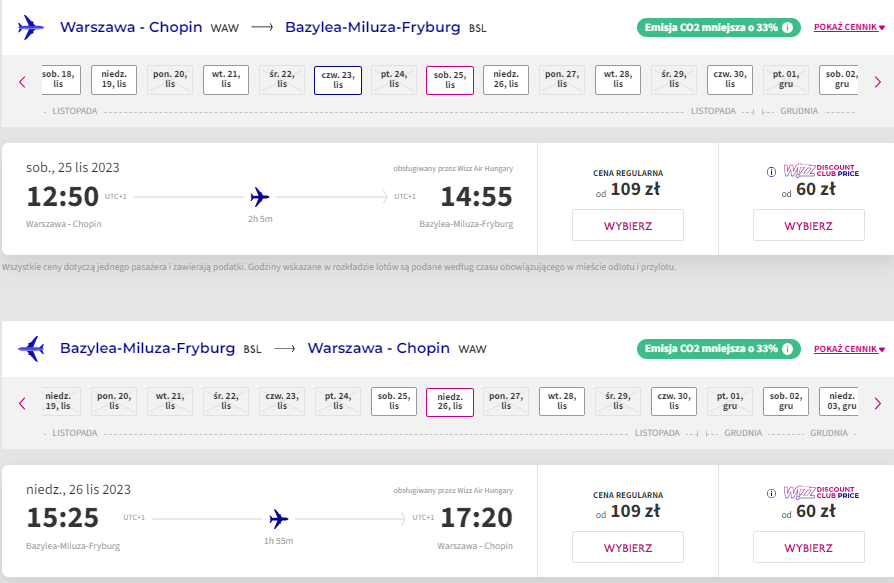Click the arrival time 17:20
Image resolution: width=894 pixels, height=583 pixels.
click(477, 518)
